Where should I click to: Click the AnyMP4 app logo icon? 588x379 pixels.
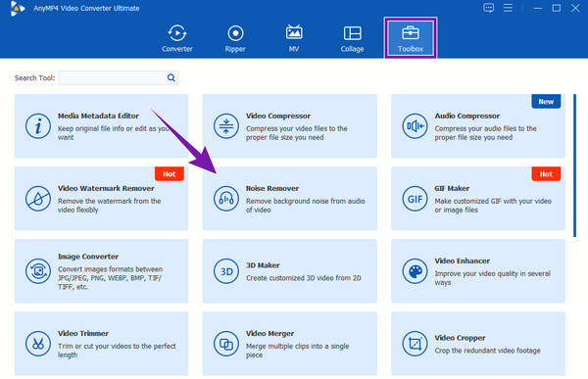[18, 8]
